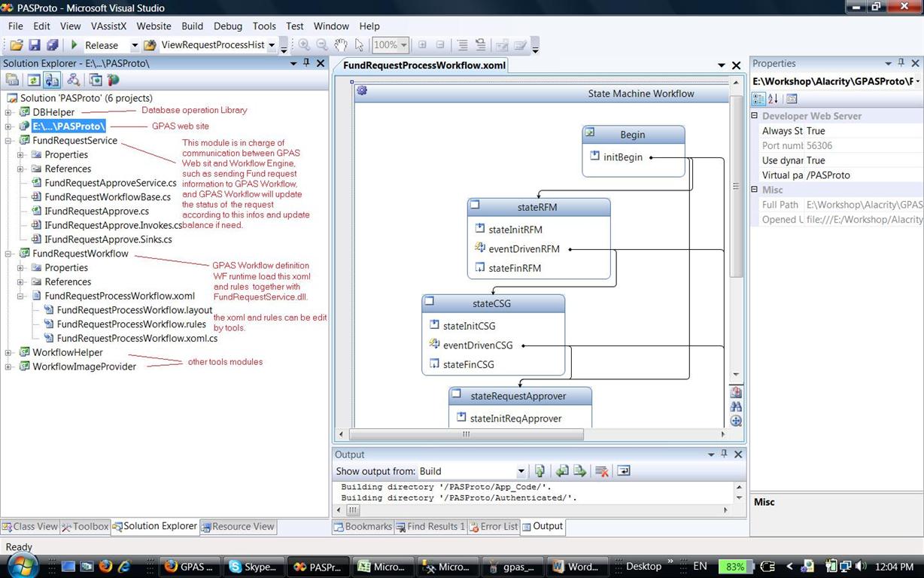Open the Release configuration dropdown
This screenshot has width=924, height=578.
click(135, 45)
